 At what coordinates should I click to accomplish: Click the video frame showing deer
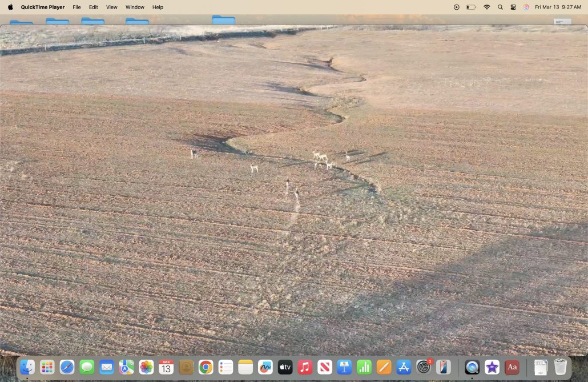(294, 188)
